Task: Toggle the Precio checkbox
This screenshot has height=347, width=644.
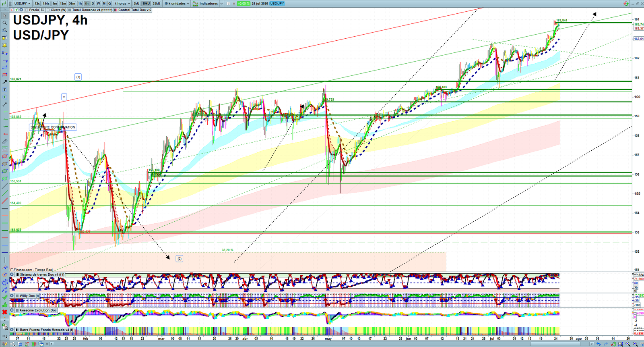Action: pos(27,10)
